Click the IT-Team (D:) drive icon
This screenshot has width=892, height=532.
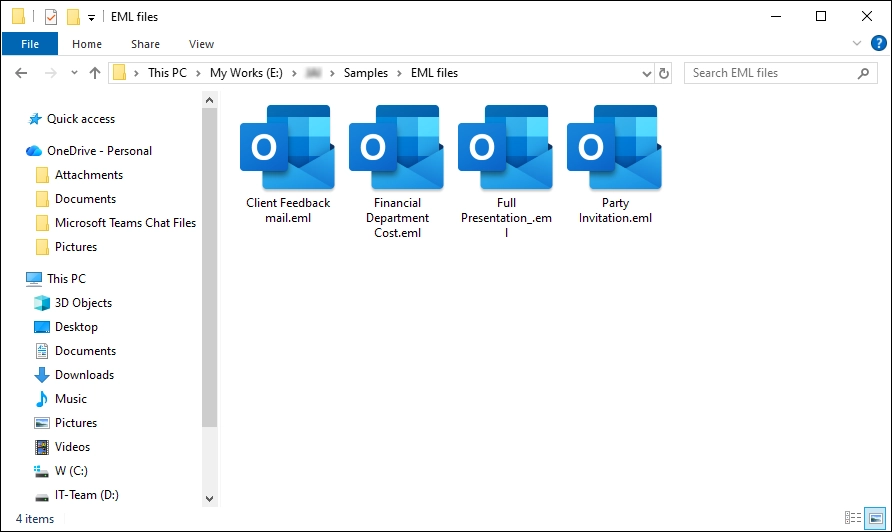pos(42,496)
